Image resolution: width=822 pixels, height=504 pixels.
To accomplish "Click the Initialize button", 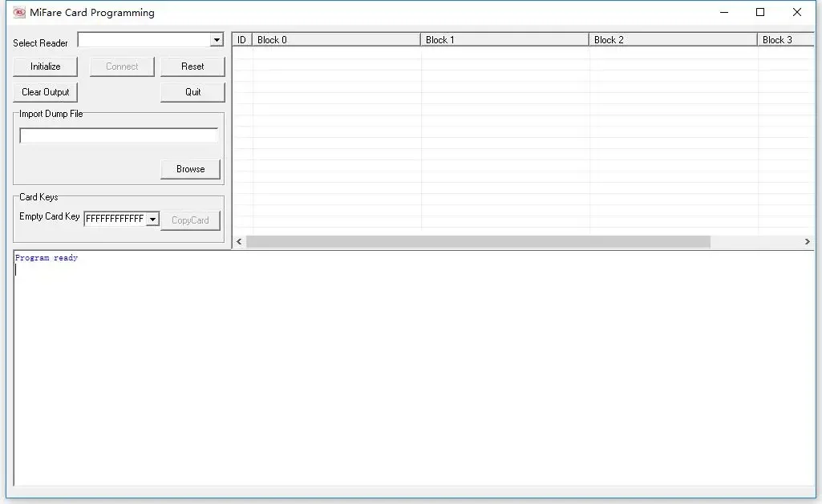I will [46, 67].
